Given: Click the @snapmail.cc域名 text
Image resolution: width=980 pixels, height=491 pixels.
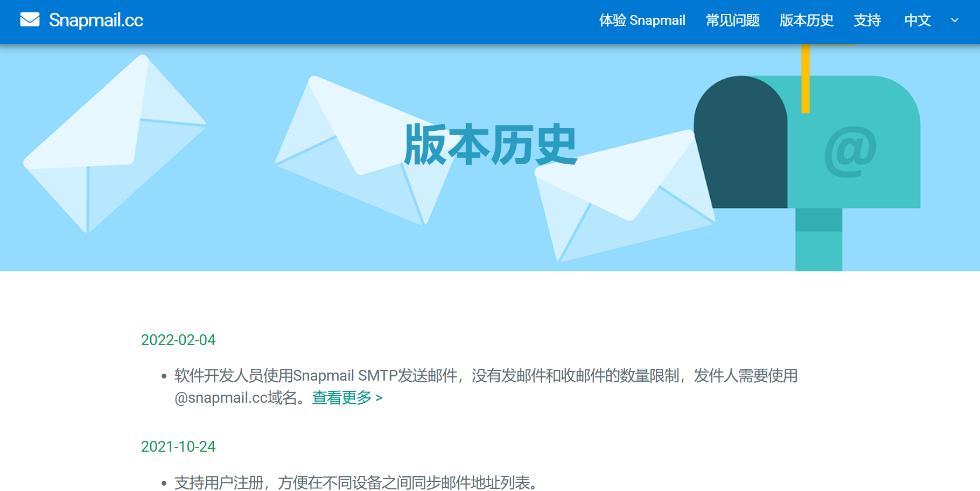Looking at the screenshot, I should pos(236,397).
